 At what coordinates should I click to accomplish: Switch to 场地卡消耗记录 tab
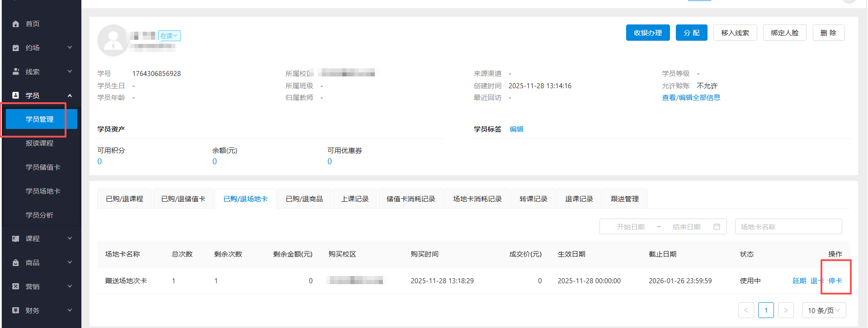(x=477, y=199)
